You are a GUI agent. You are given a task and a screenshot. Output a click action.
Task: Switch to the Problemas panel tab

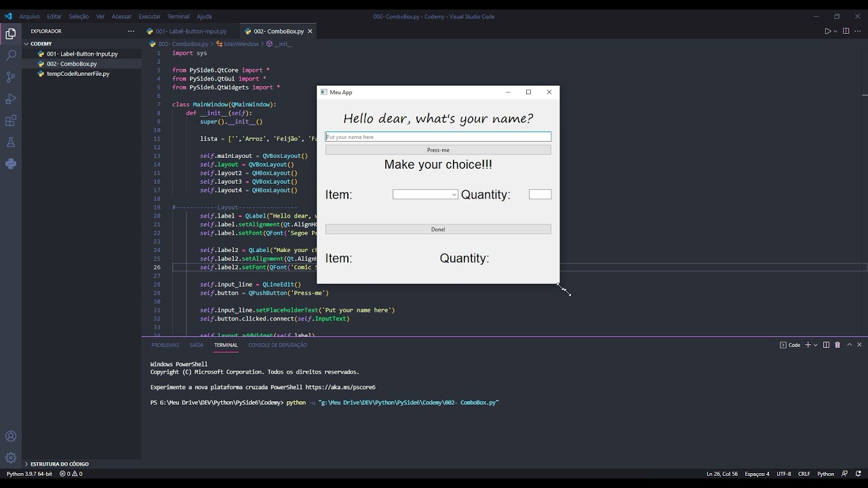165,345
